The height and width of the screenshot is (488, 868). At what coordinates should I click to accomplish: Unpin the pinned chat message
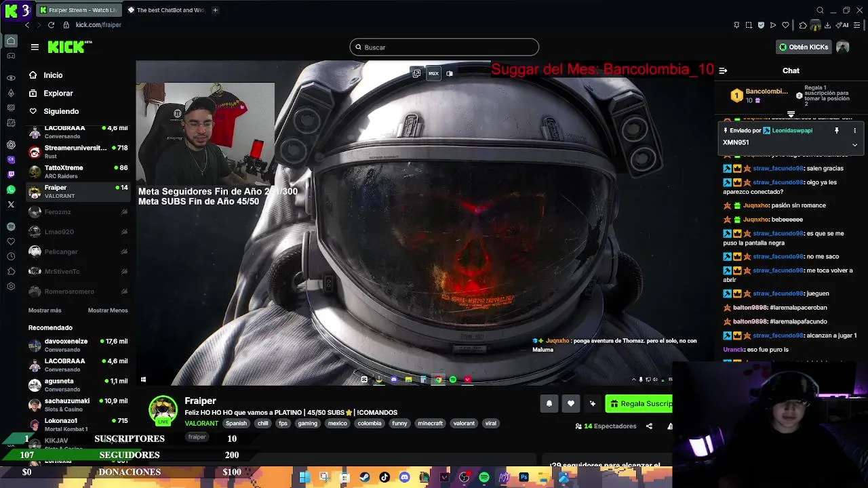pos(837,130)
